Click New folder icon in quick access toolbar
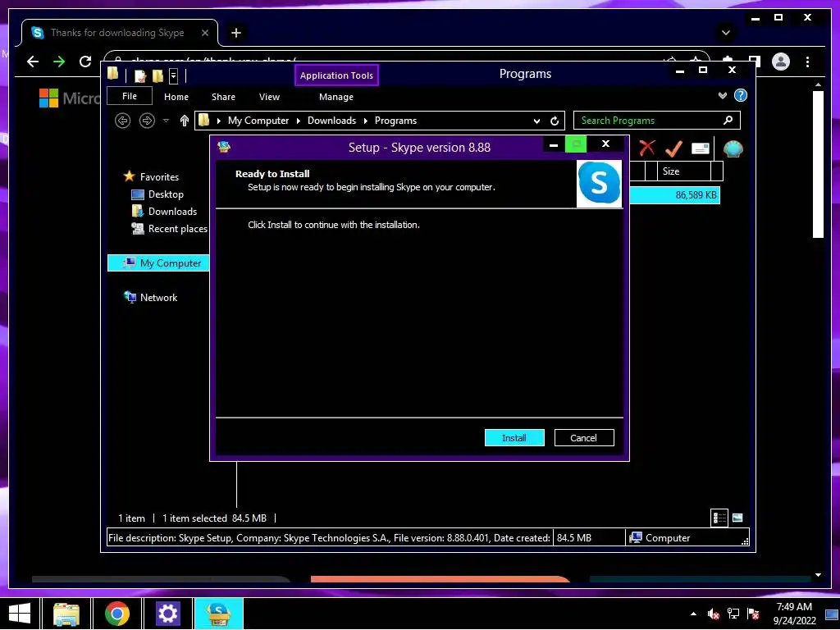The image size is (840, 630). (x=157, y=75)
